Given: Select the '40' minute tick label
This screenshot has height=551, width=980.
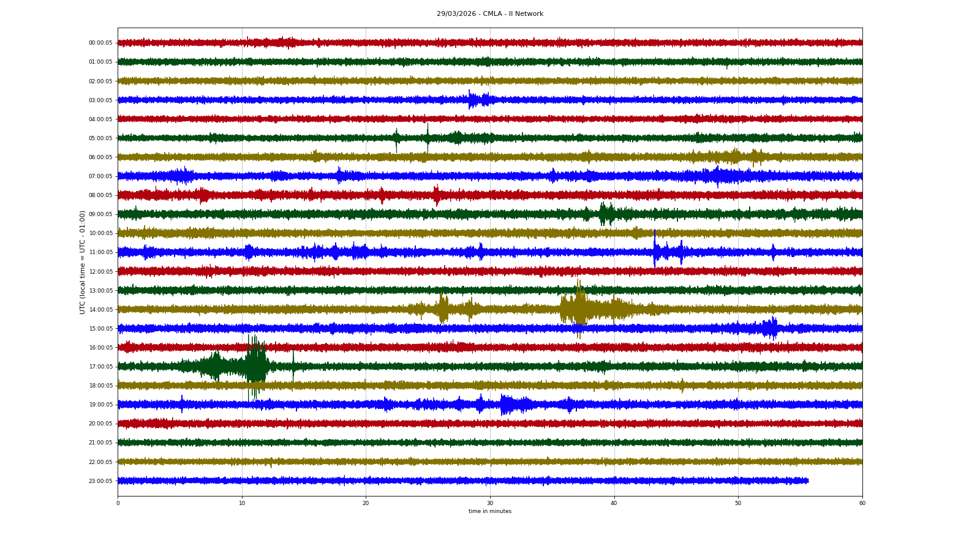Looking at the screenshot, I should tap(614, 503).
